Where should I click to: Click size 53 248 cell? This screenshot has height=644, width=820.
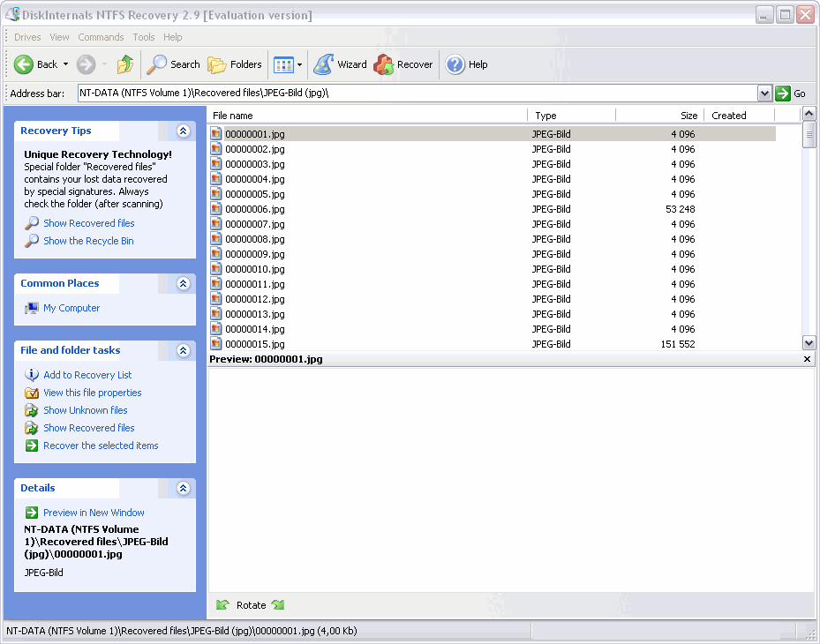tap(680, 209)
